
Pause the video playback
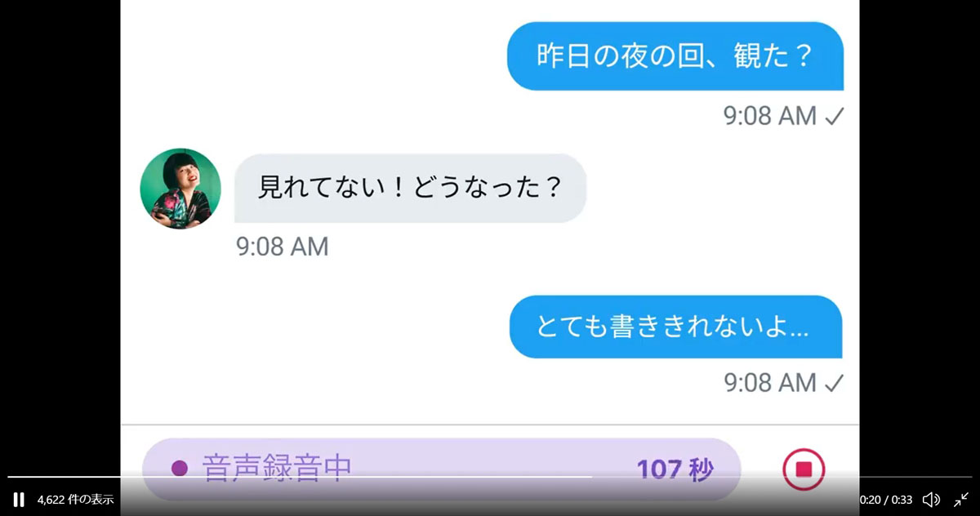point(19,500)
